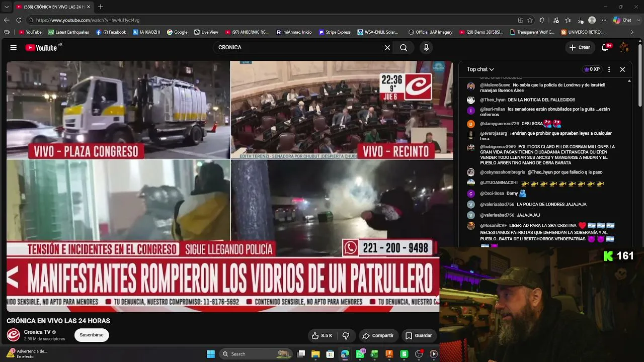Screen dimensions: 644x362
Task: Show more bookmarks overflow chevron
Action: [x=632, y=32]
